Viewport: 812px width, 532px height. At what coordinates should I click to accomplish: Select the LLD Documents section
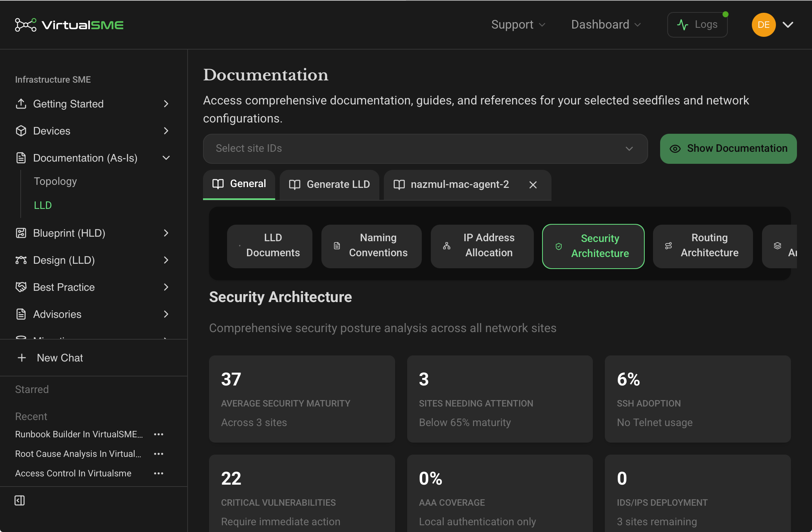[x=270, y=246]
